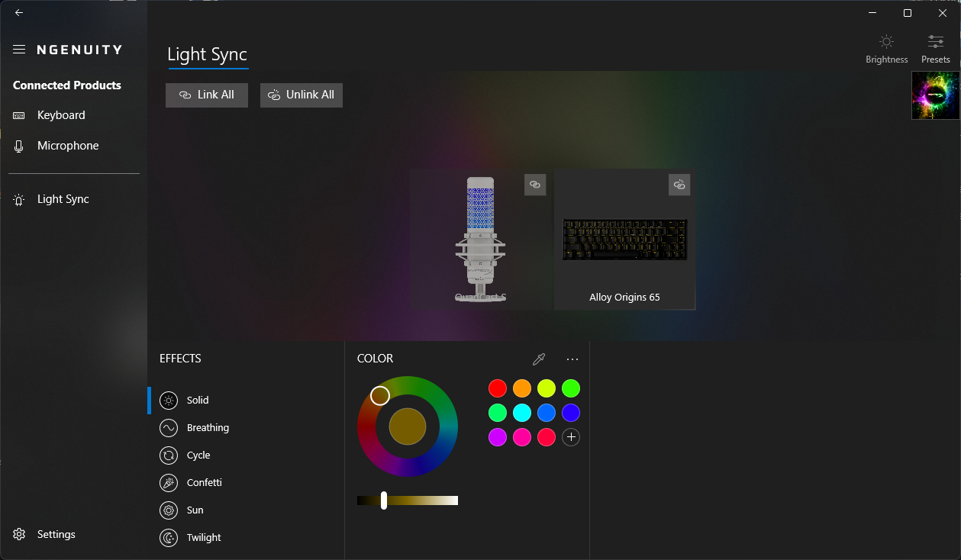Image resolution: width=961 pixels, height=560 pixels.
Task: Activate the eyedropper color picker
Action: (x=539, y=359)
